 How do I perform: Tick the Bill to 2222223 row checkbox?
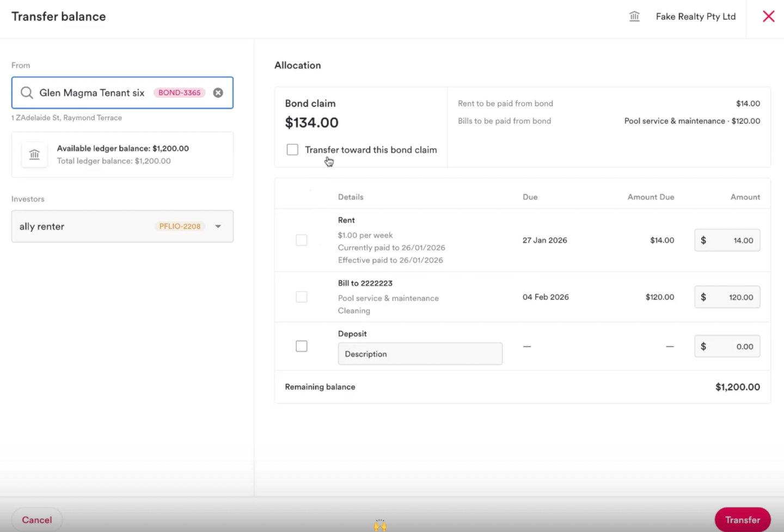(x=301, y=297)
